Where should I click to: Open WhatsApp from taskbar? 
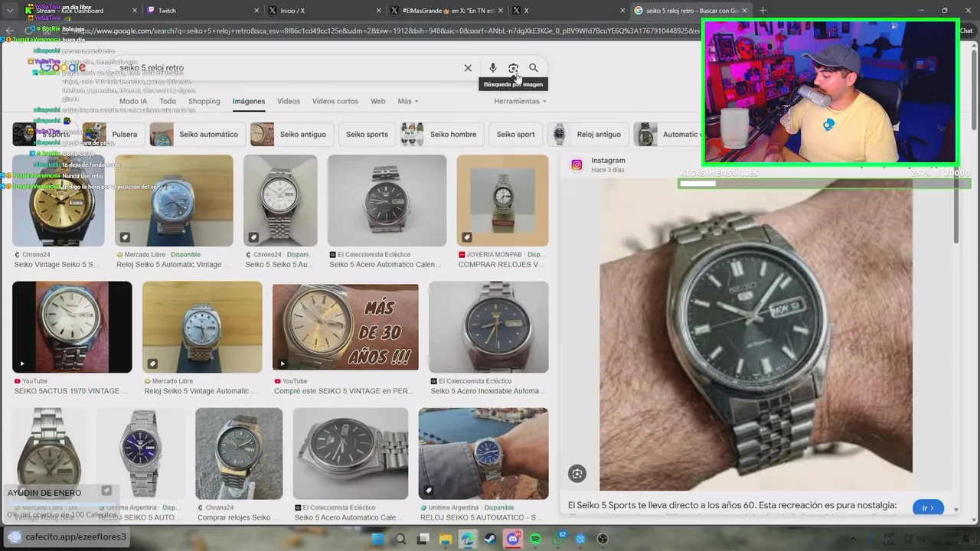click(x=558, y=540)
